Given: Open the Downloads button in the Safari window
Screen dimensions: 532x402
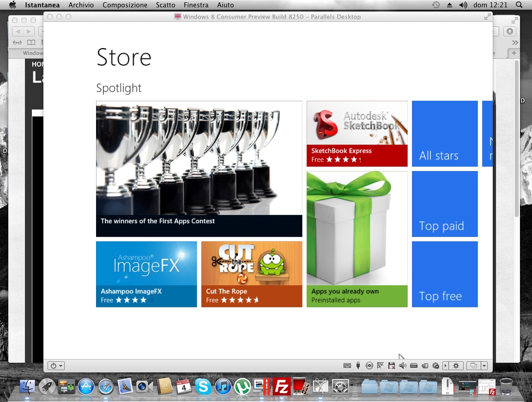Looking at the screenshot, I should pyautogui.click(x=510, y=31).
